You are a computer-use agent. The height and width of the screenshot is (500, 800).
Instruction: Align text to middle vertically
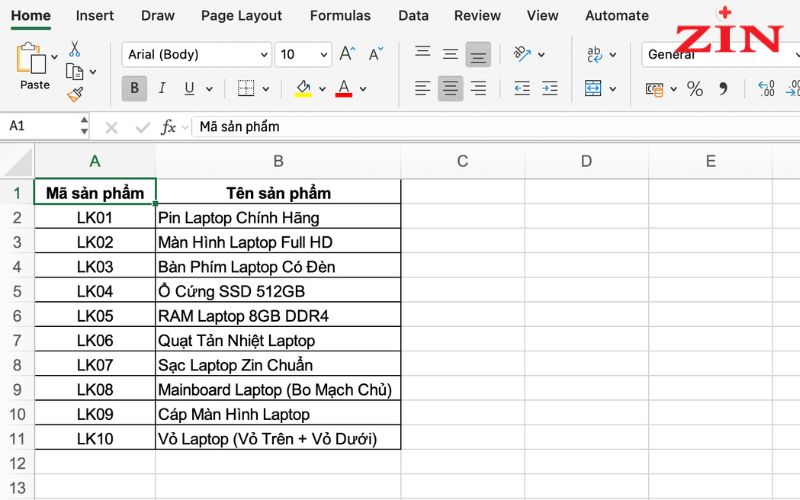click(x=450, y=54)
